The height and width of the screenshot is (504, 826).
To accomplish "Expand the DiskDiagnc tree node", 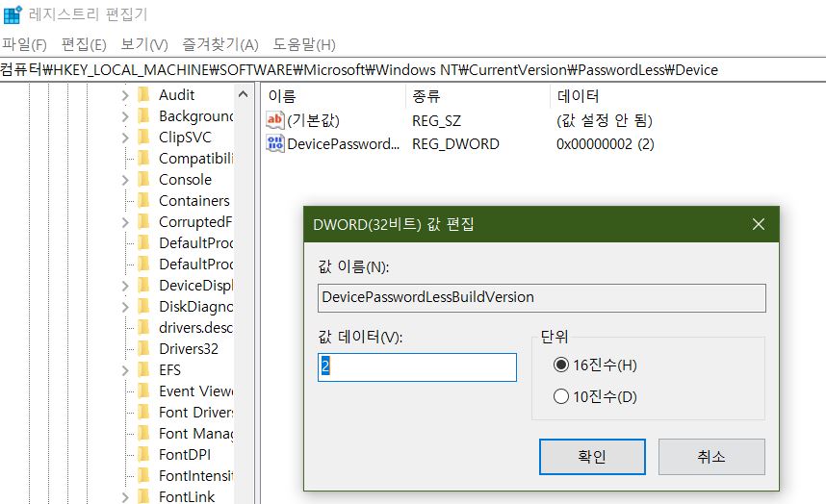I will (x=125, y=307).
